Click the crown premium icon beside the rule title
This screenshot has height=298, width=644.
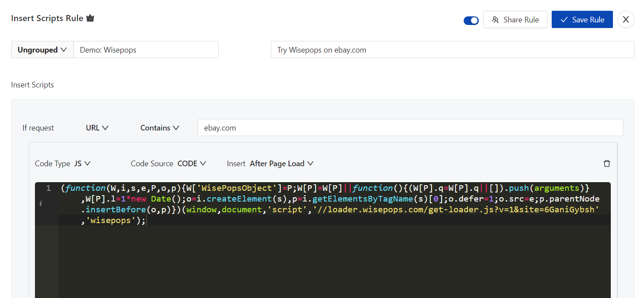click(90, 19)
